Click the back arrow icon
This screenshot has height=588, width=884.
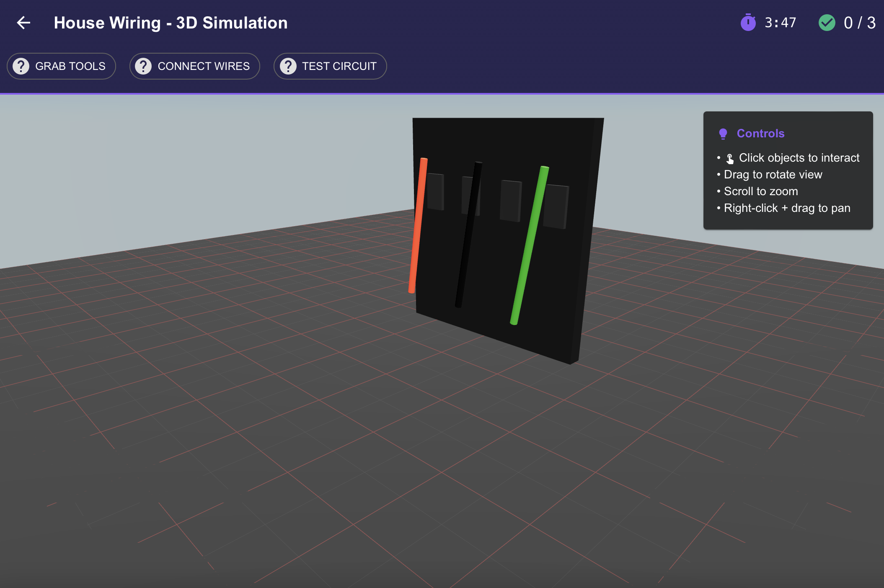pos(23,23)
